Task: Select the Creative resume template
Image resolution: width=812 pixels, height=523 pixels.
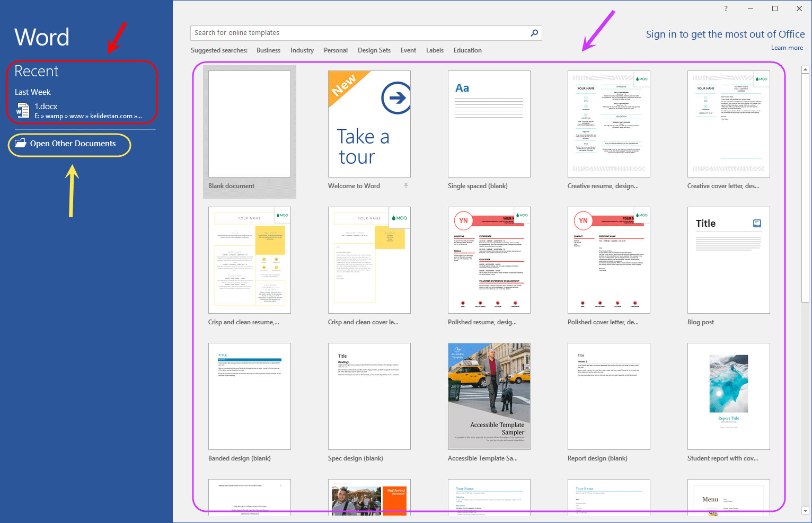Action: tap(609, 124)
